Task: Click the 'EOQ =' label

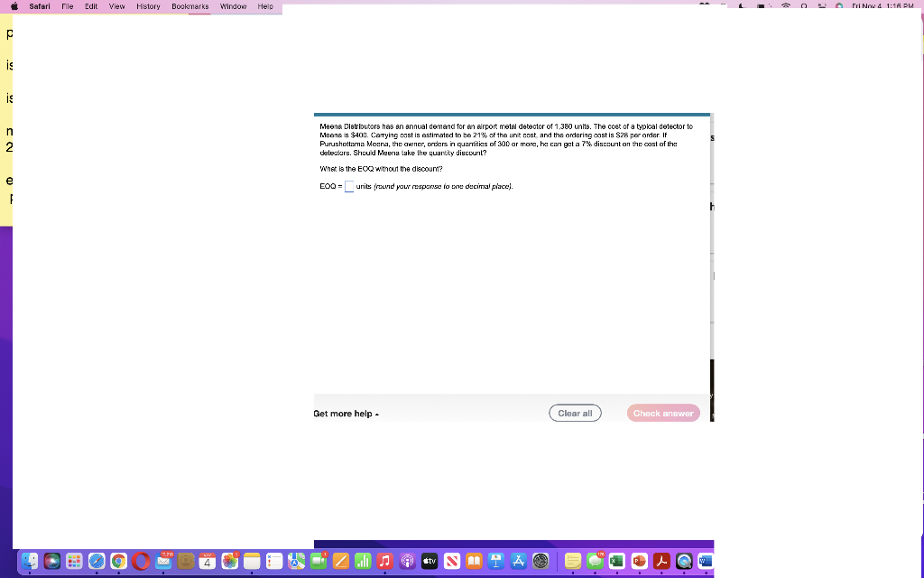Action: click(x=331, y=186)
